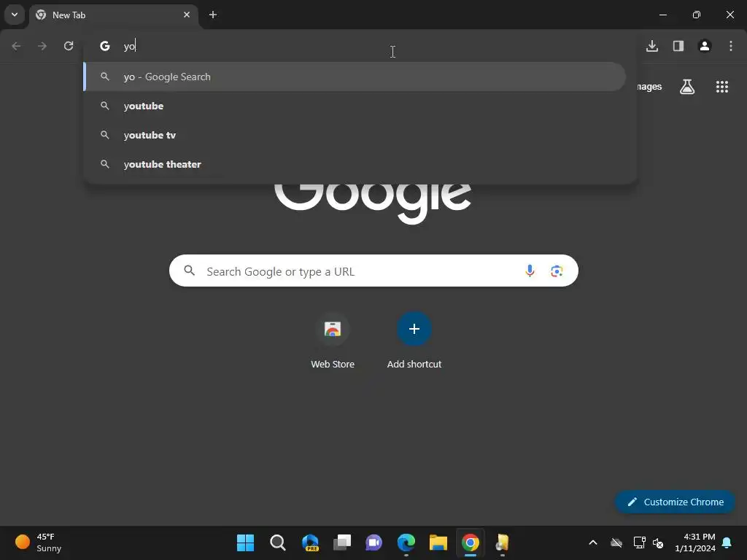The width and height of the screenshot is (747, 560).
Task: Click the muted volume tray icon
Action: pos(658,542)
